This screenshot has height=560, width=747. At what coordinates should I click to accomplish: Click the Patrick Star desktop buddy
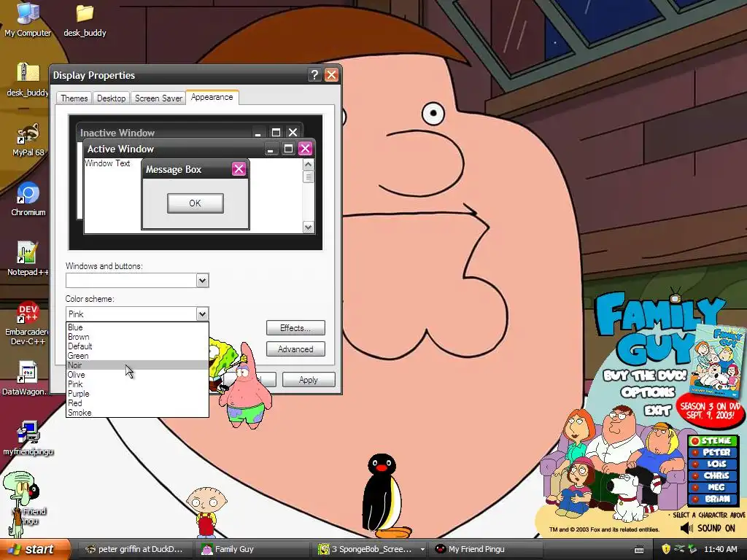247,386
